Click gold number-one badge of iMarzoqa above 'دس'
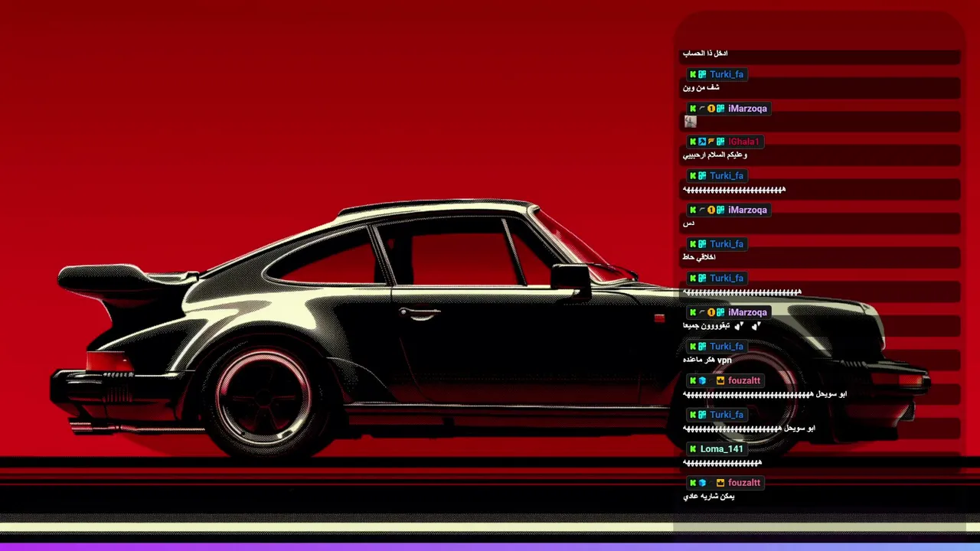The width and height of the screenshot is (980, 551). (711, 210)
